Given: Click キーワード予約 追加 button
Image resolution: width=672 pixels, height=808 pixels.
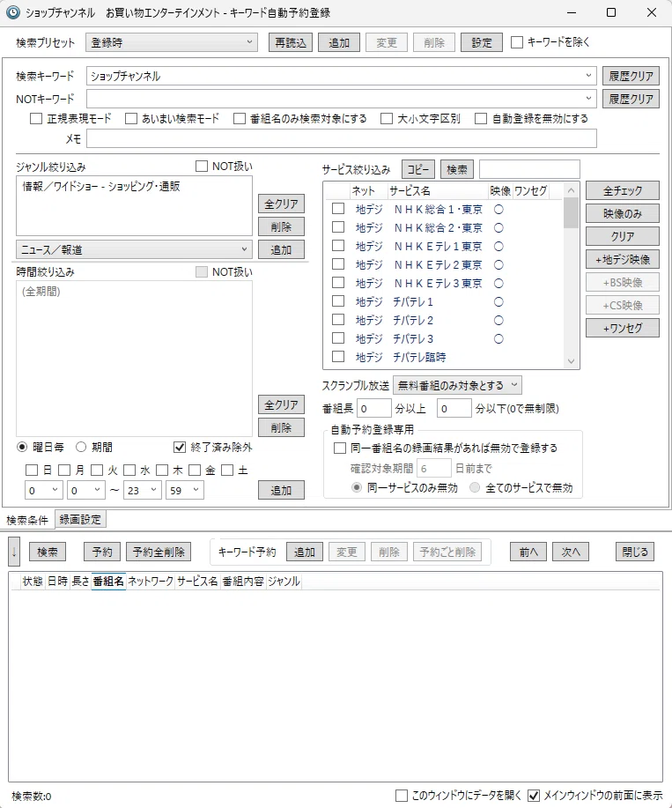Looking at the screenshot, I should pyautogui.click(x=305, y=552).
